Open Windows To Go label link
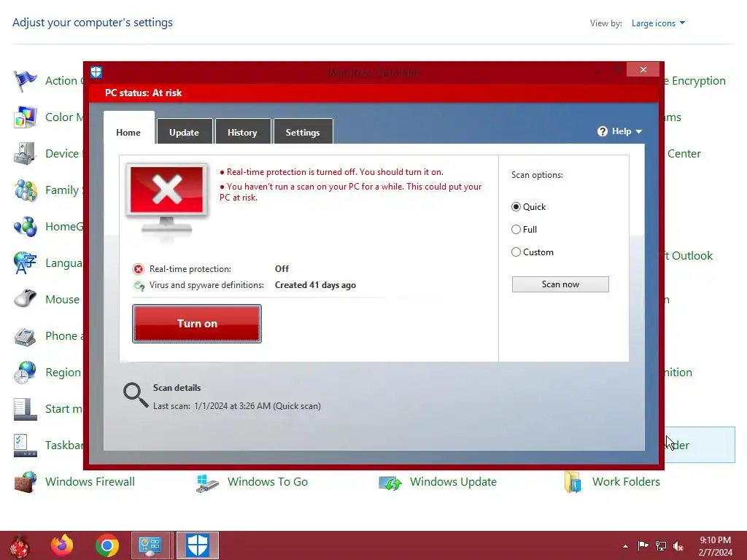The height and width of the screenshot is (560, 747). coord(268,482)
